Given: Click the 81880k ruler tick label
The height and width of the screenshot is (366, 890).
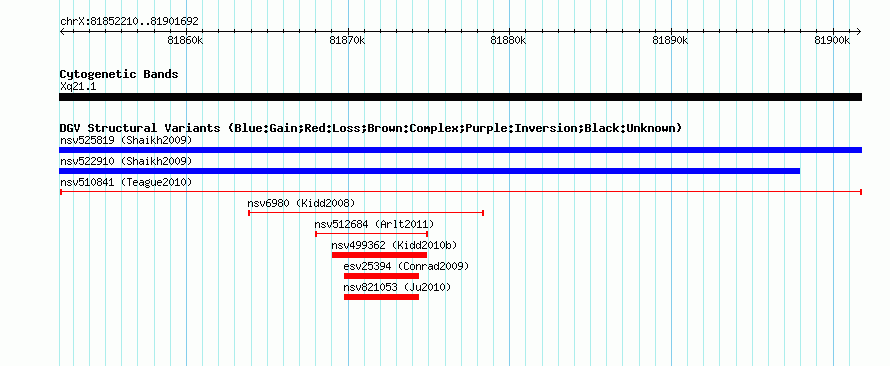Looking at the screenshot, I should click(509, 40).
